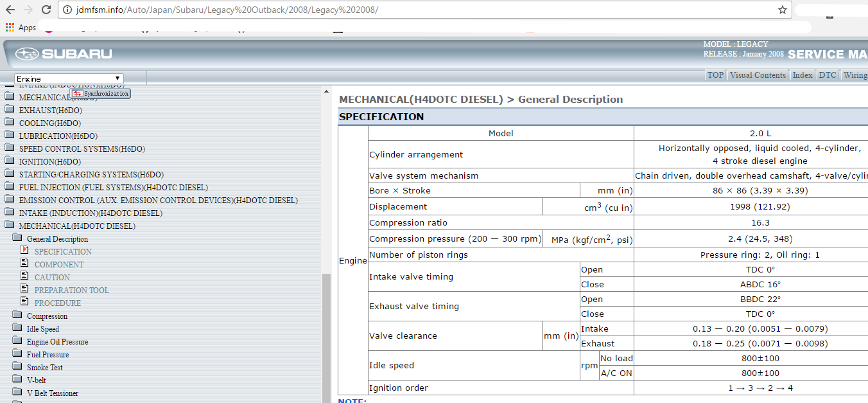Open the Engine section dropdown

[69, 78]
